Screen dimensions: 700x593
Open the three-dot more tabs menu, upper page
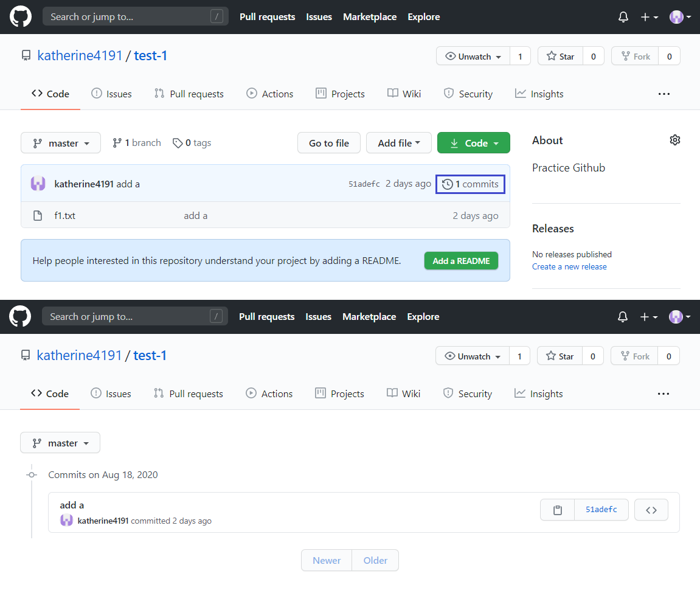click(x=664, y=94)
